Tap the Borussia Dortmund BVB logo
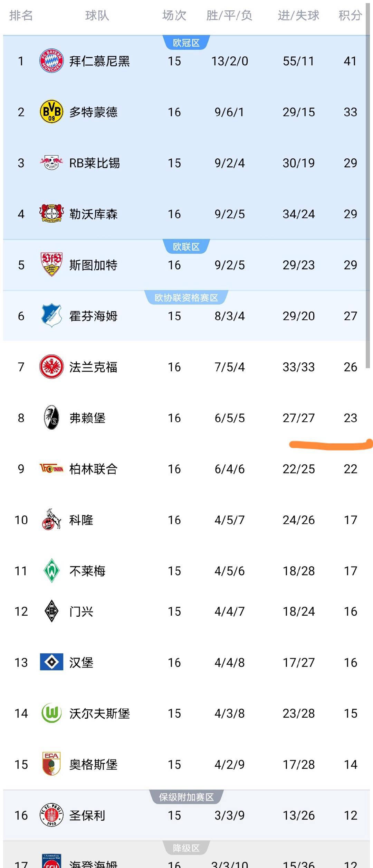 tap(51, 112)
